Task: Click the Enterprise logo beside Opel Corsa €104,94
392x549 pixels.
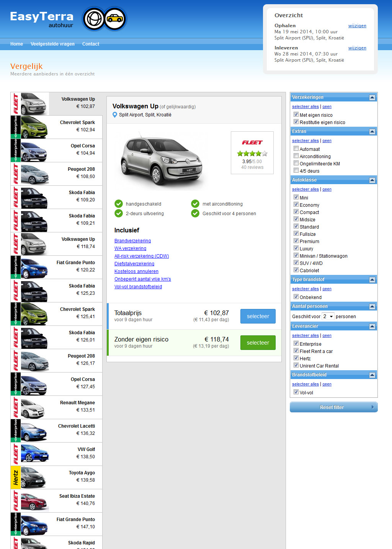Action: point(16,150)
